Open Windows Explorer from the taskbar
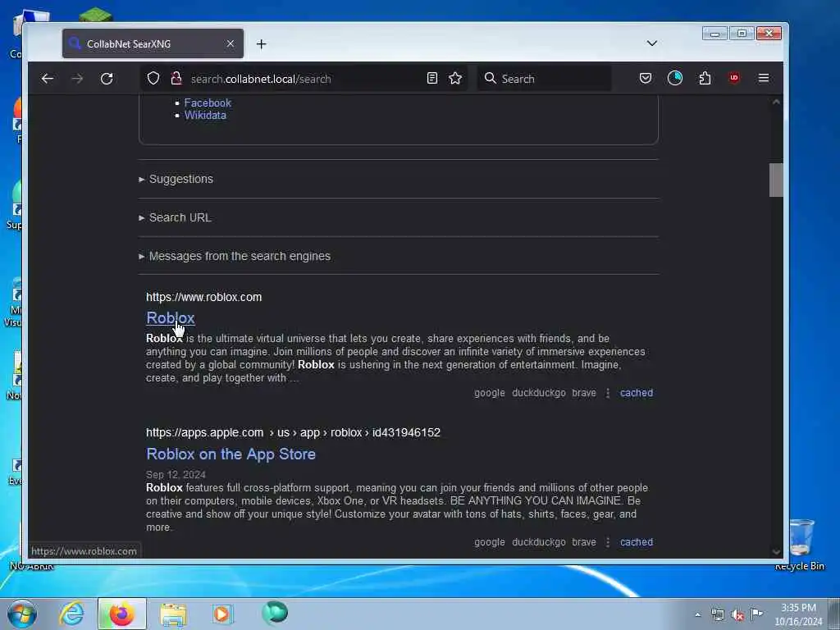The image size is (840, 630). (173, 614)
